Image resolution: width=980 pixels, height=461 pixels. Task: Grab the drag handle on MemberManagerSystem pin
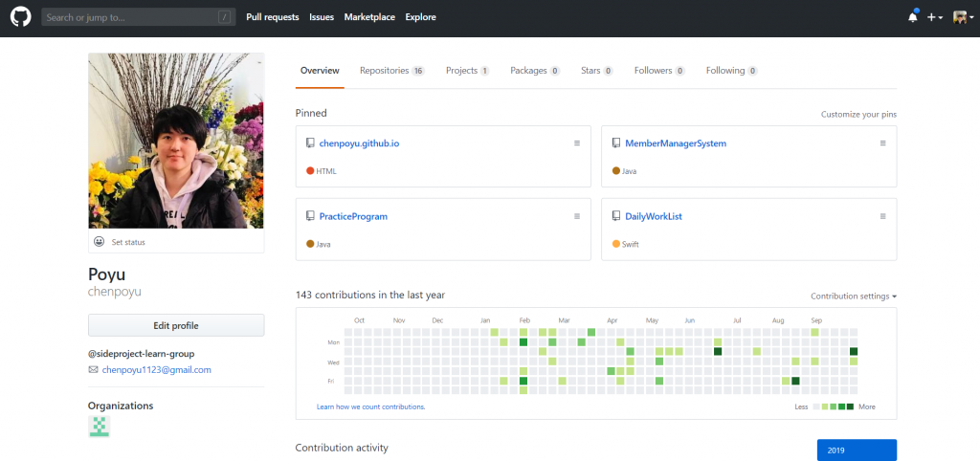point(882,143)
